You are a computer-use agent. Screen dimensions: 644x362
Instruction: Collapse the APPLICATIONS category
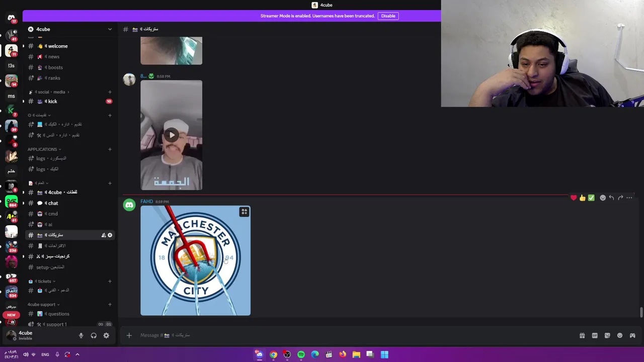[44, 149]
